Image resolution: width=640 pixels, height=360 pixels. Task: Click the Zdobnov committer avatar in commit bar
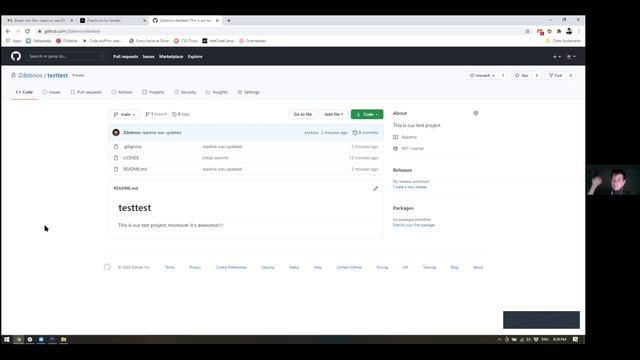(116, 133)
